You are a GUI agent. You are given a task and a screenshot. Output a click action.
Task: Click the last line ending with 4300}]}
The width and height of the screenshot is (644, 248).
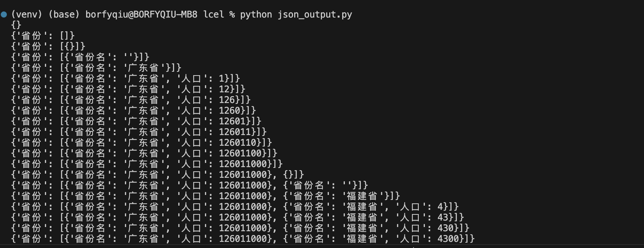coord(243,238)
